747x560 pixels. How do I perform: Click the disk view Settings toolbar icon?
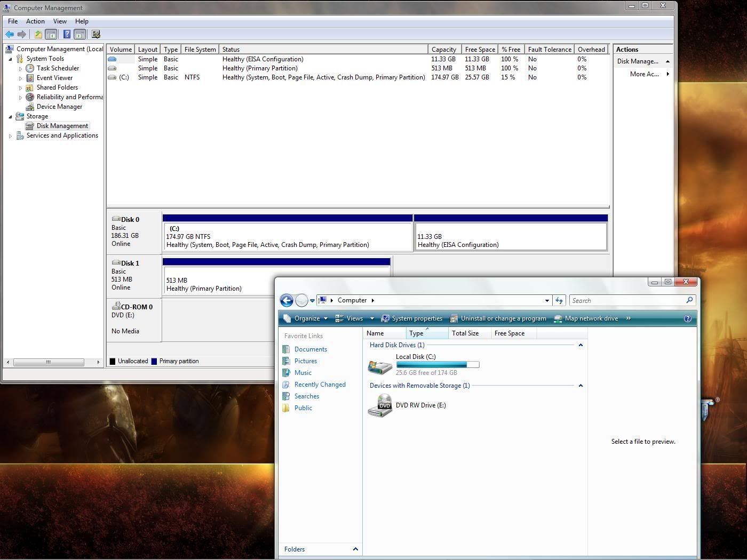click(x=96, y=35)
